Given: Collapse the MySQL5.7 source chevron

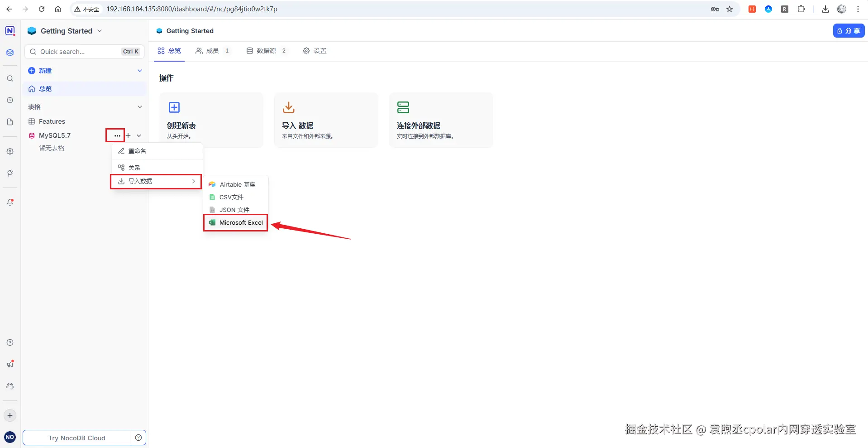Looking at the screenshot, I should pos(139,135).
